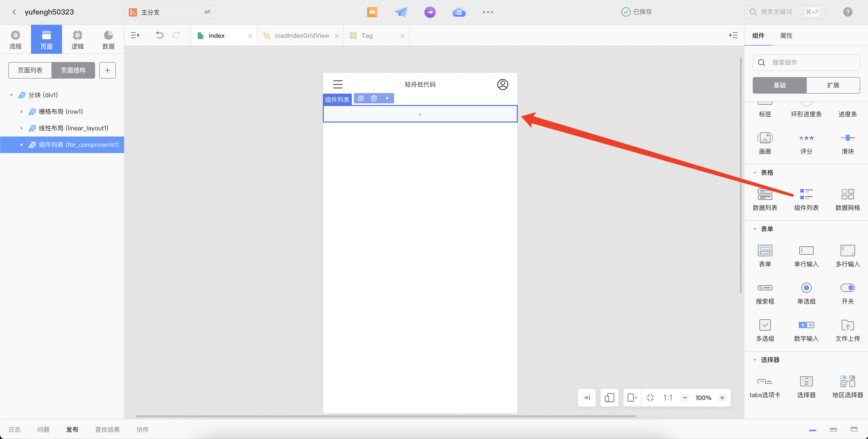Screen dimensions: 868x439
Task: Click the zoom out minus button
Action: pyautogui.click(x=685, y=398)
